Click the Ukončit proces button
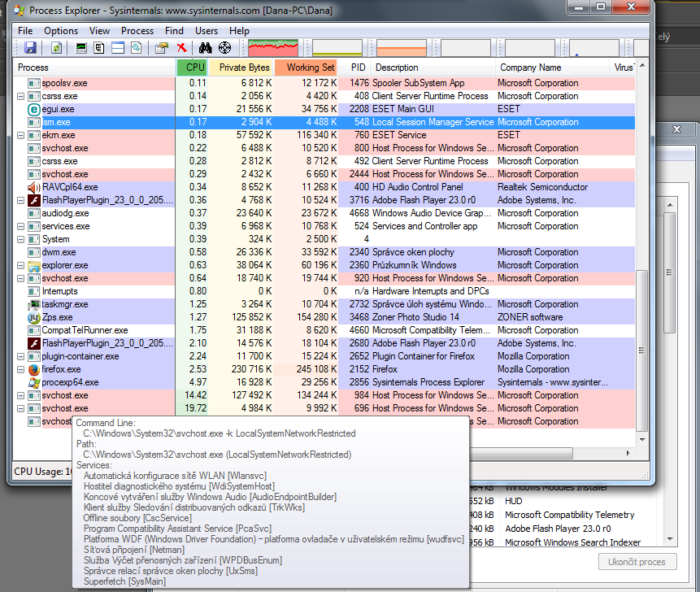Image resolution: width=700 pixels, height=592 pixels. pyautogui.click(x=637, y=562)
